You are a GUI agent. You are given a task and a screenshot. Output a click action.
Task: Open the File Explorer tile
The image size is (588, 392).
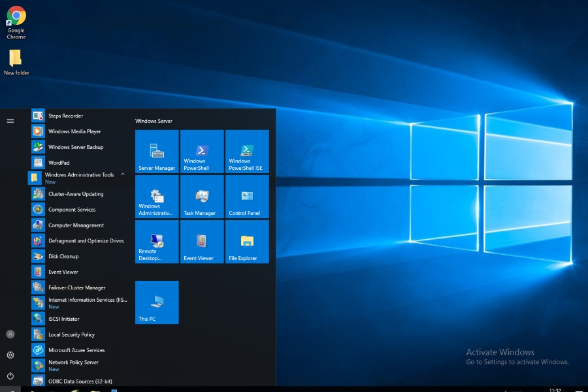pyautogui.click(x=247, y=242)
